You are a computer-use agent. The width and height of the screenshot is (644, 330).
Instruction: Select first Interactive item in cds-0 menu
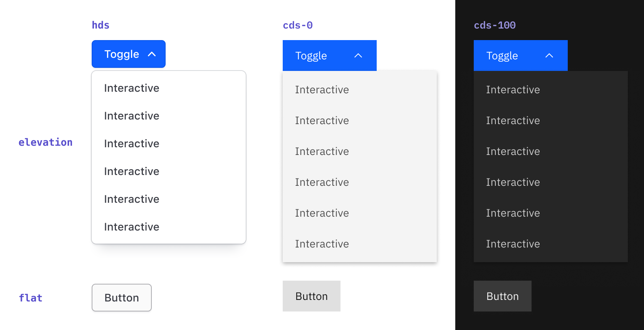(x=360, y=89)
